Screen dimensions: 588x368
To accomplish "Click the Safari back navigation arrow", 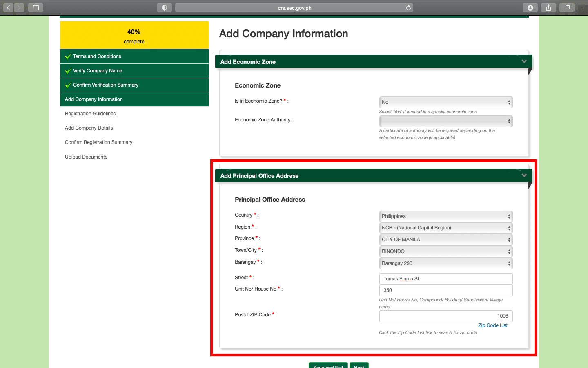I will (8, 8).
